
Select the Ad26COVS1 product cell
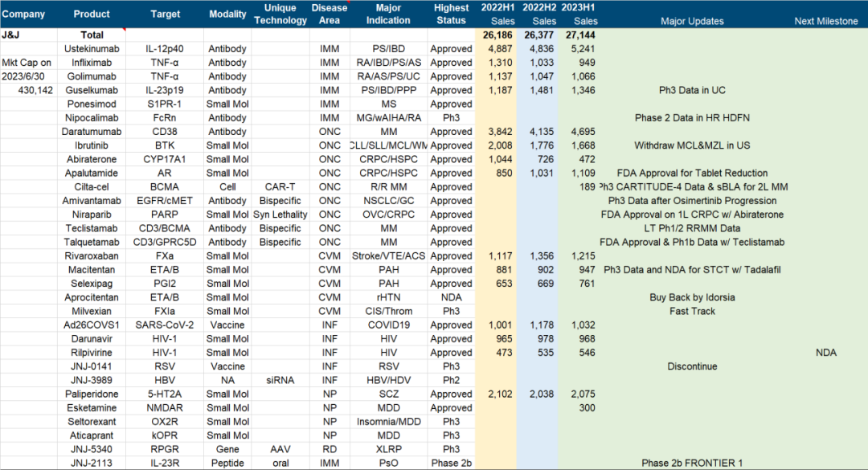[92, 325]
